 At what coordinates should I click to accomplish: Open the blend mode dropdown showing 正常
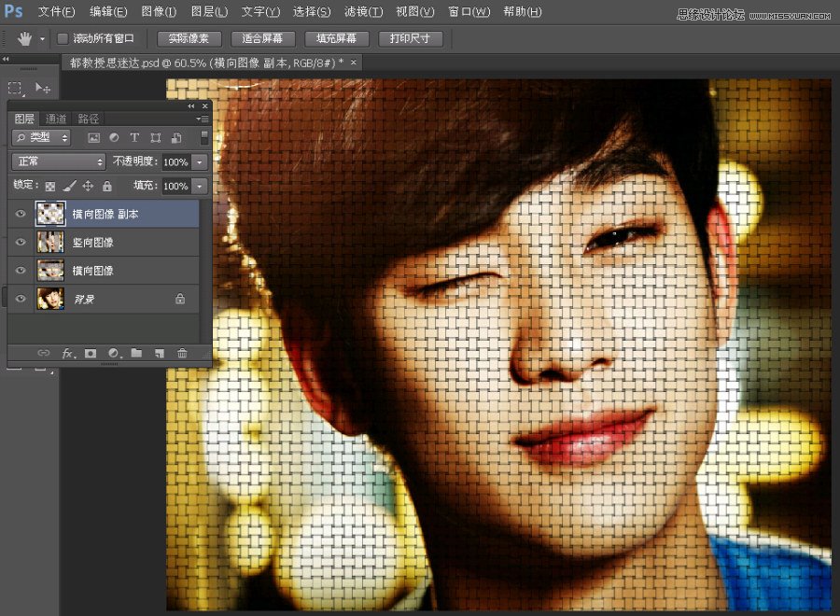click(x=58, y=161)
